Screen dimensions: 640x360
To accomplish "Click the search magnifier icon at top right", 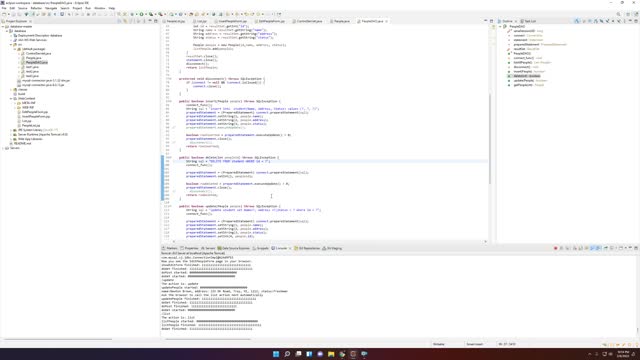I will click(618, 14).
